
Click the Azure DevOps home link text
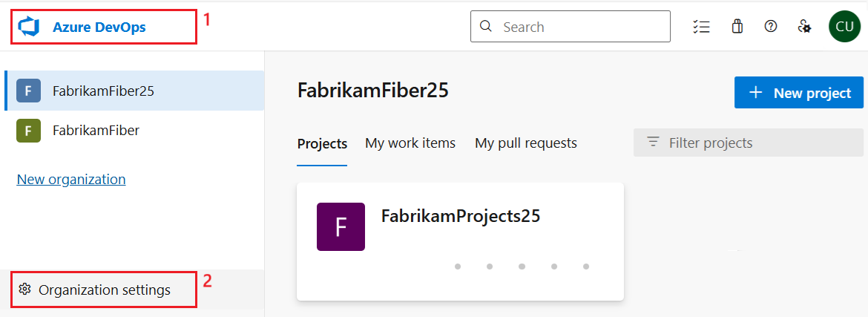[x=99, y=27]
